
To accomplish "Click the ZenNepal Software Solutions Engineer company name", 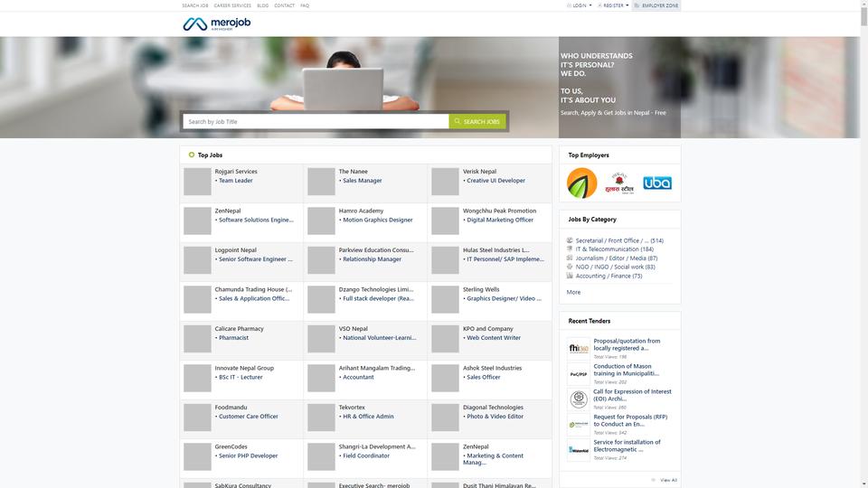I will click(228, 211).
